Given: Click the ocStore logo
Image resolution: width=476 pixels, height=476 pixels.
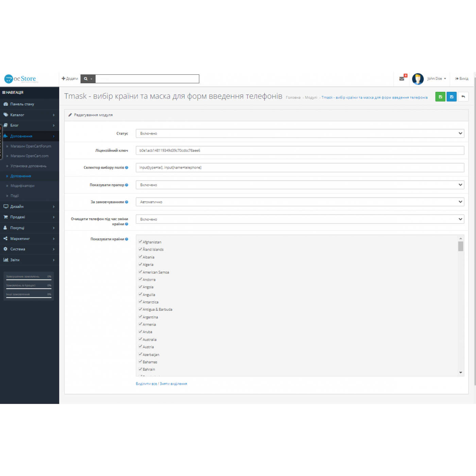Looking at the screenshot, I should coord(20,79).
